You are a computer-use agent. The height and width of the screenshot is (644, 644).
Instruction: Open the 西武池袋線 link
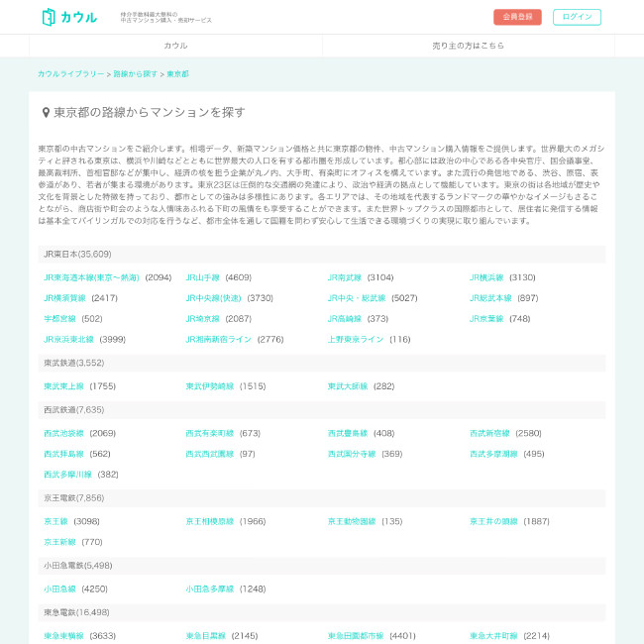(x=63, y=433)
